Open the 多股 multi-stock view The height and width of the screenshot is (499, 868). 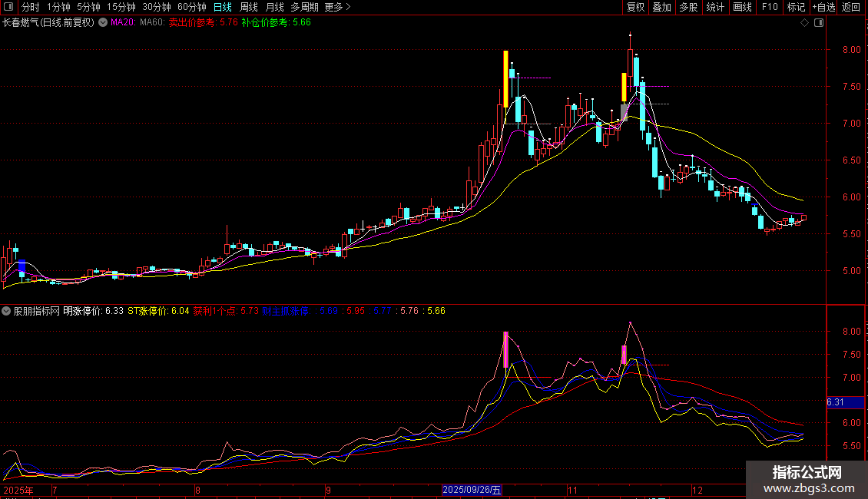[688, 7]
